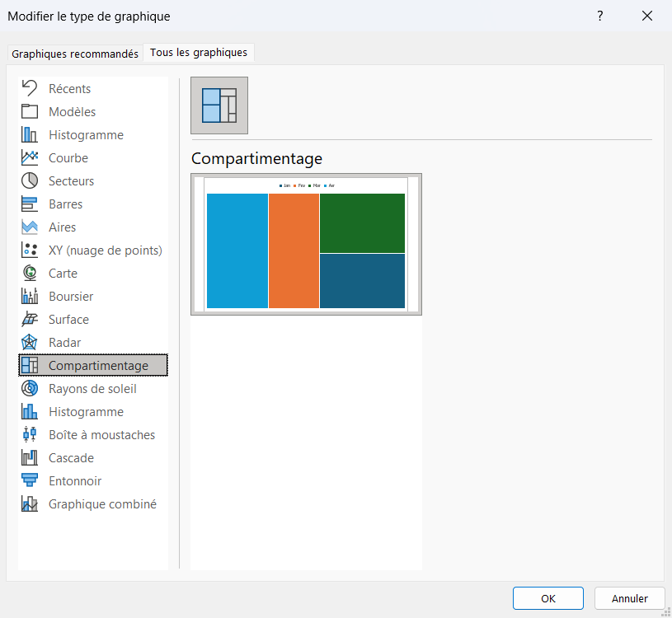Click the Cascade label
672x618 pixels.
tap(71, 458)
